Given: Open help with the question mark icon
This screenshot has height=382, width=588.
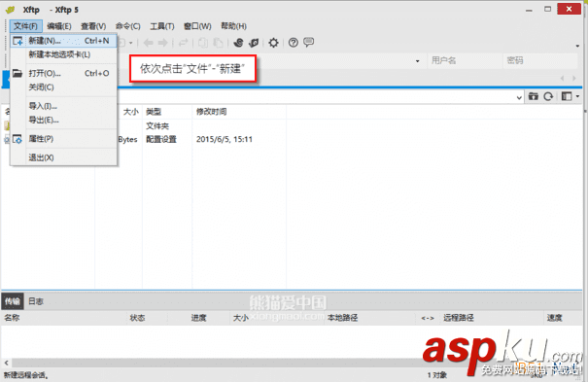Looking at the screenshot, I should point(294,43).
